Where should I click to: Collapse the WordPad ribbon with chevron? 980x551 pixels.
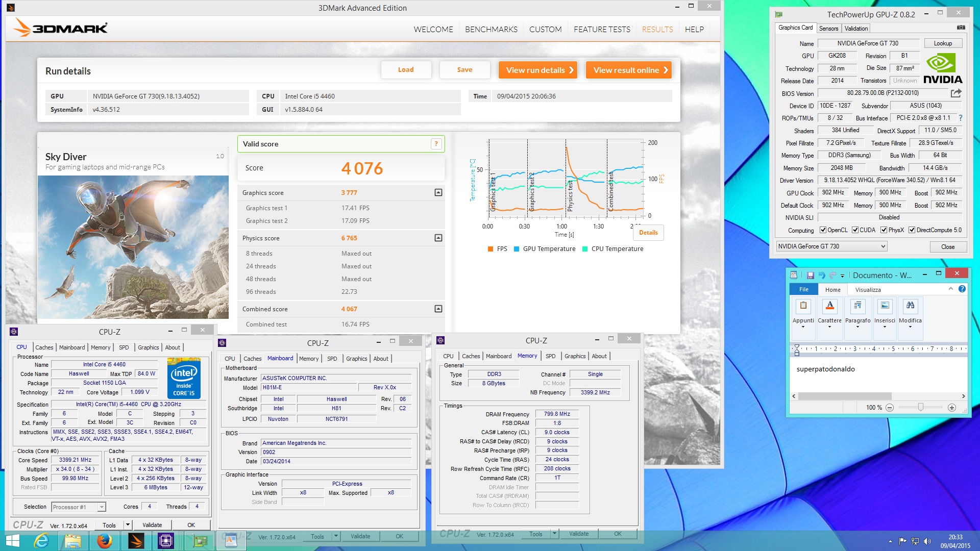tap(951, 289)
